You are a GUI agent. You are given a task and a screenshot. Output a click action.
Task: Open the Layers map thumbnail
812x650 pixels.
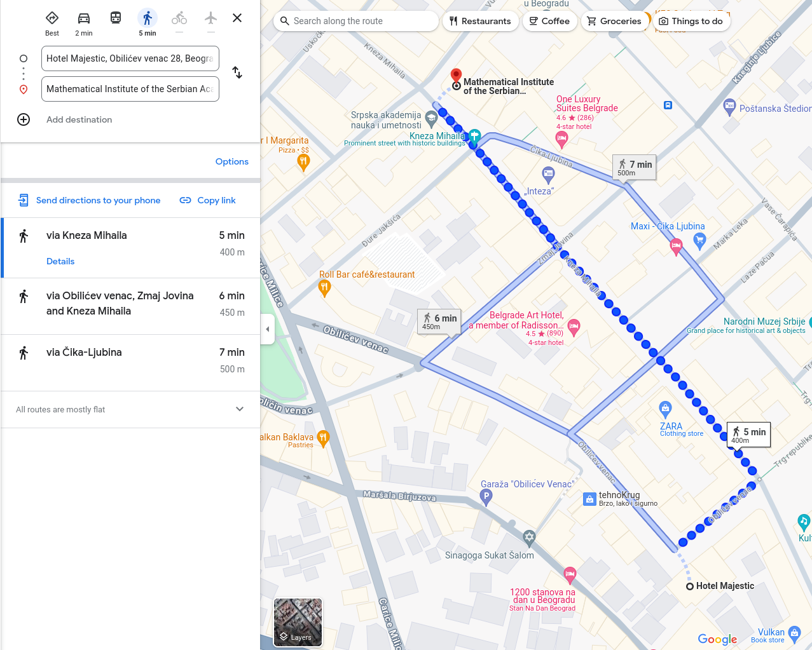click(x=298, y=622)
